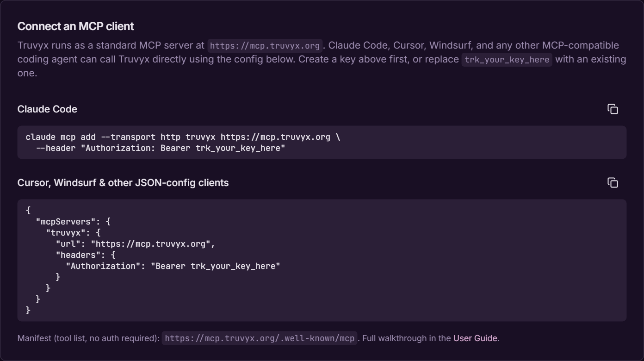Click the inline https://mcp.truvyx.org code in the intro paragraph
The width and height of the screenshot is (644, 361).
click(x=265, y=45)
